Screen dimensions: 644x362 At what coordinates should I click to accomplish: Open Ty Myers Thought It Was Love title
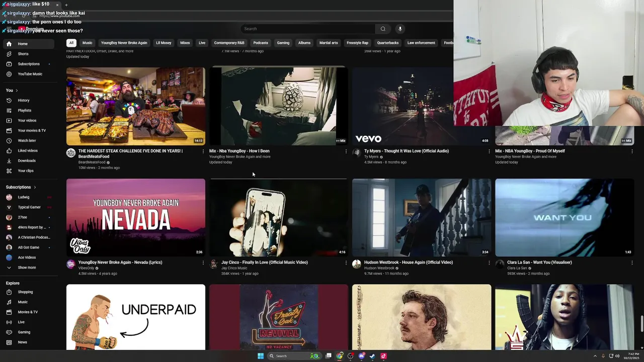click(407, 151)
